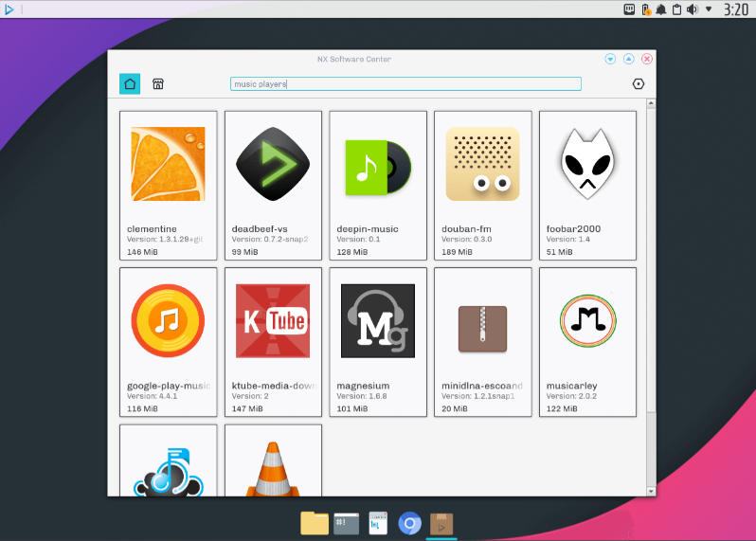Open the software center package dock icon

click(441, 524)
